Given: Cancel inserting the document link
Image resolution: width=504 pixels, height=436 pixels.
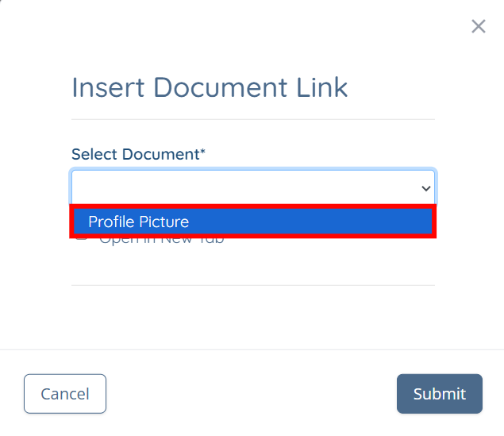Looking at the screenshot, I should pos(65,394).
